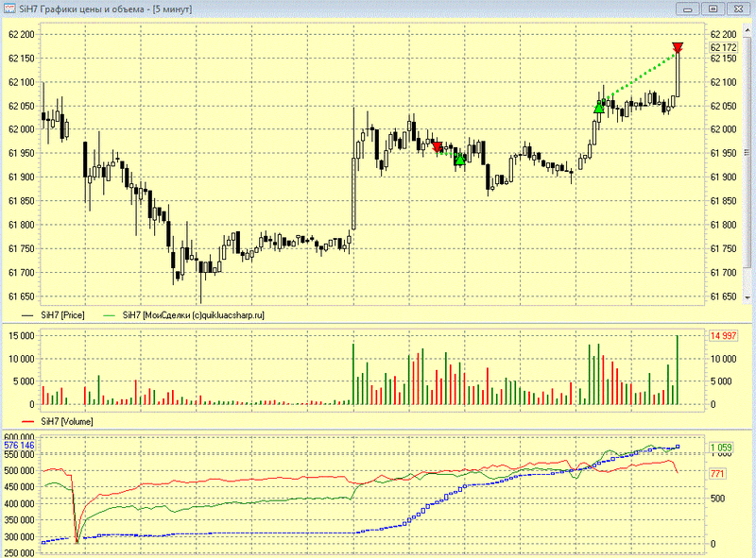The width and height of the screenshot is (756, 558).
Task: Click the blue indicator value '576 146'
Action: [19, 446]
